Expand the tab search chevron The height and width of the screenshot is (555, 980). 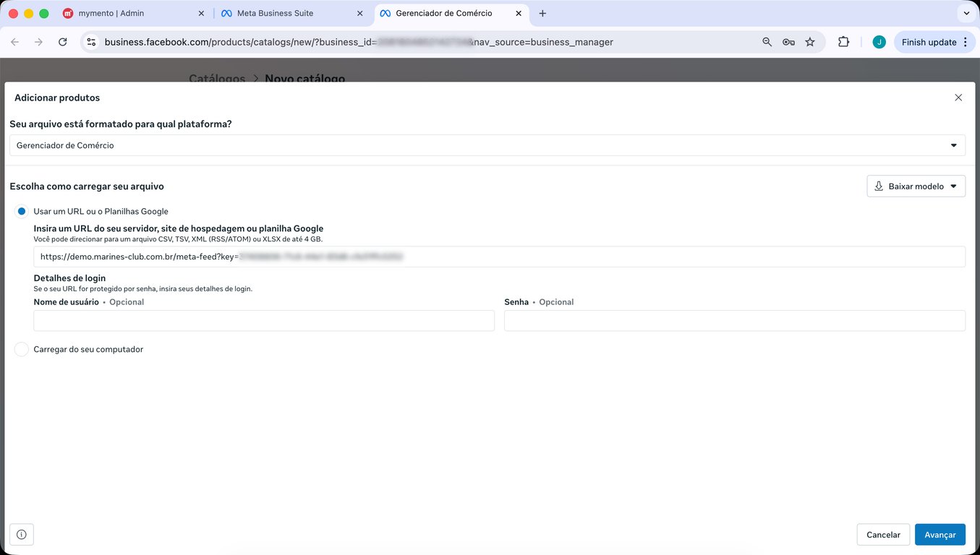(966, 13)
